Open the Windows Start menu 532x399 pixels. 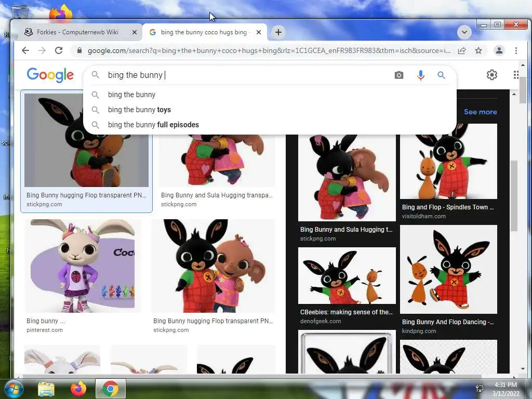[14, 389]
